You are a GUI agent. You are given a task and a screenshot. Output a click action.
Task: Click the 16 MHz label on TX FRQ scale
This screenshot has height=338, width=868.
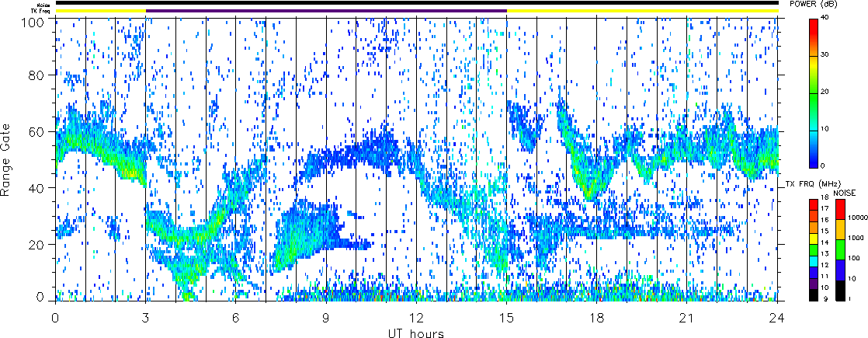pos(825,220)
